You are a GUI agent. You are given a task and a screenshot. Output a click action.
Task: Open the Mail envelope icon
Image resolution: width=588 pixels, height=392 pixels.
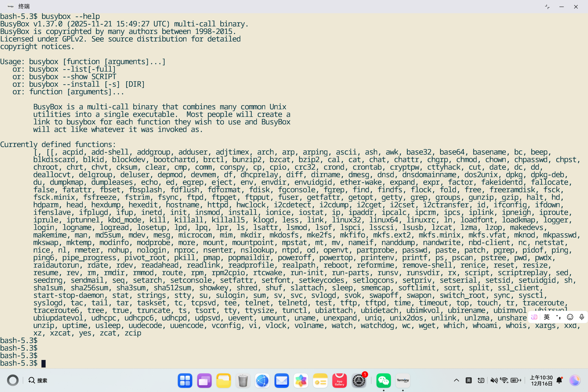click(282, 381)
